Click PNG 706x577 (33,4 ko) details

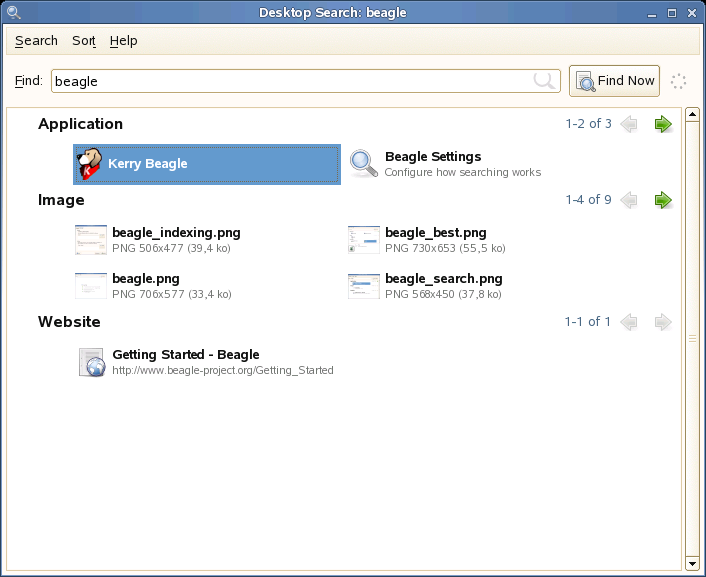coord(172,294)
